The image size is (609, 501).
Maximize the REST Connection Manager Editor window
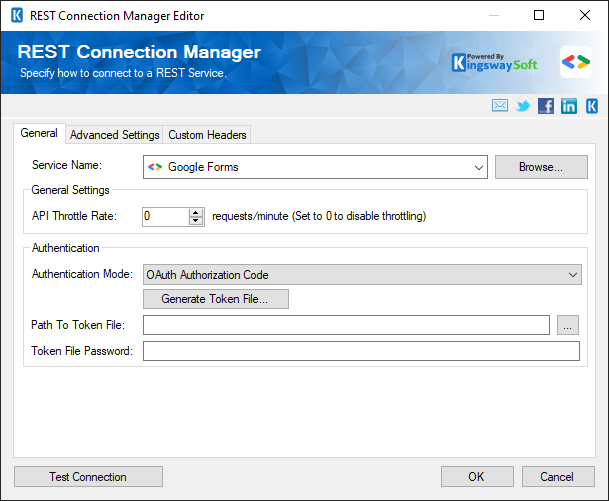tap(539, 15)
